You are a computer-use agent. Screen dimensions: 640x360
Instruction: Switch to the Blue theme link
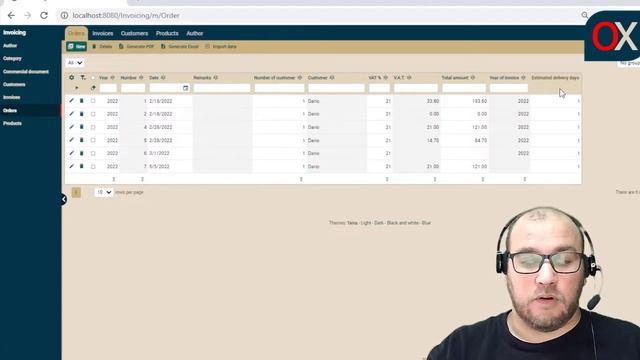click(426, 223)
